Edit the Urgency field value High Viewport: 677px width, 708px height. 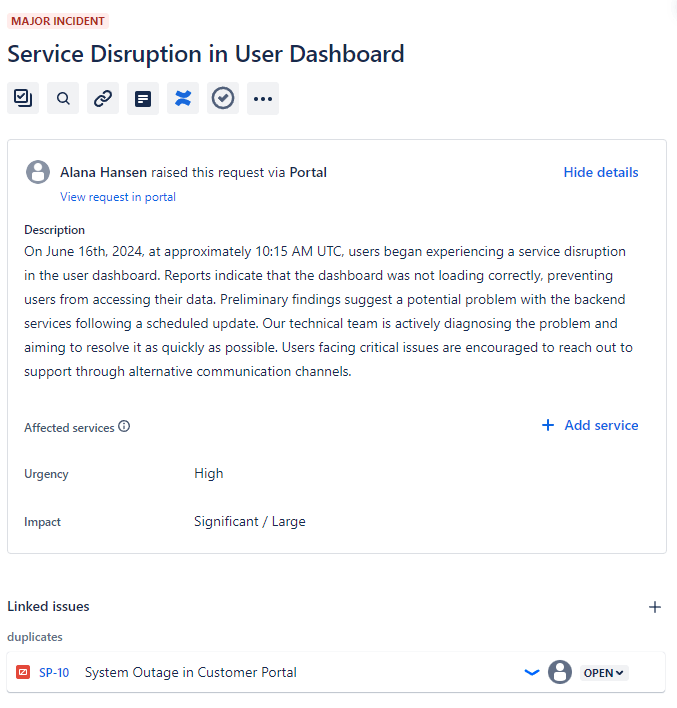point(209,473)
